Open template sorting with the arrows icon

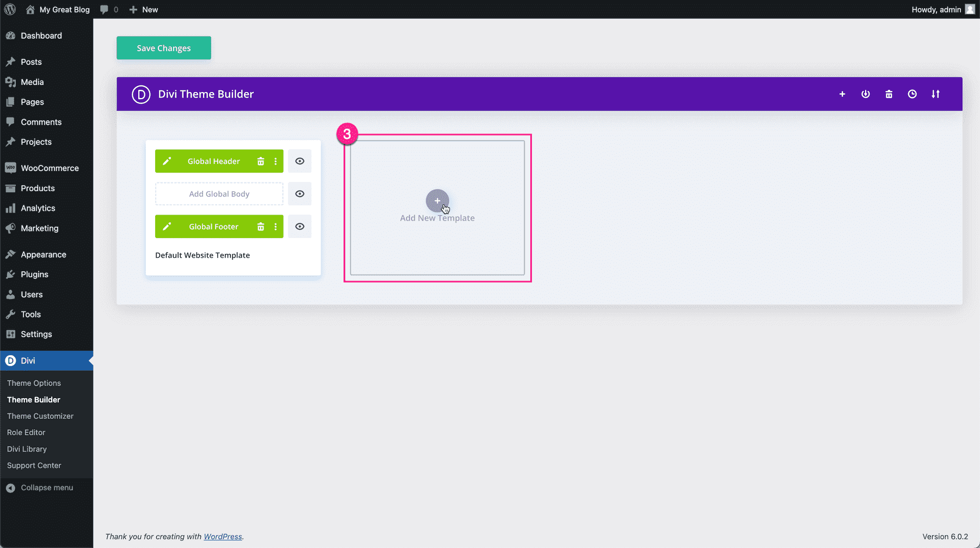point(936,94)
